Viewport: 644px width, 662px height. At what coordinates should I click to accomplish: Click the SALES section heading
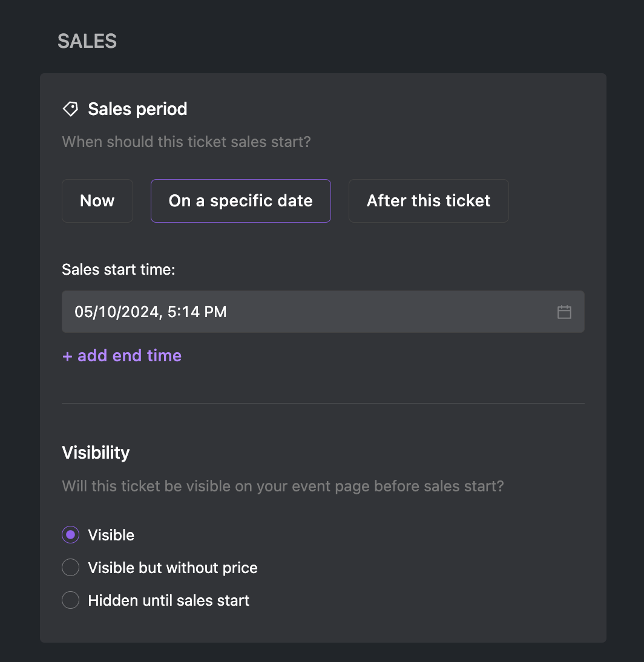[x=87, y=41]
